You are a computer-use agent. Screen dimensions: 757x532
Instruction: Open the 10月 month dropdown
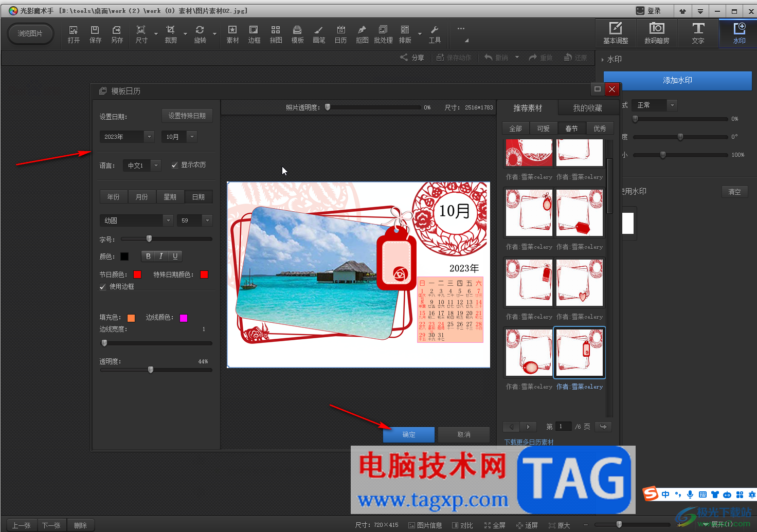pos(179,137)
